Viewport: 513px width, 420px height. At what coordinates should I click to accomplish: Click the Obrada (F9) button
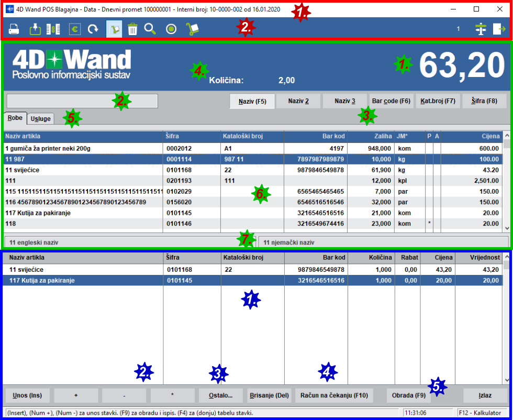pyautogui.click(x=409, y=395)
